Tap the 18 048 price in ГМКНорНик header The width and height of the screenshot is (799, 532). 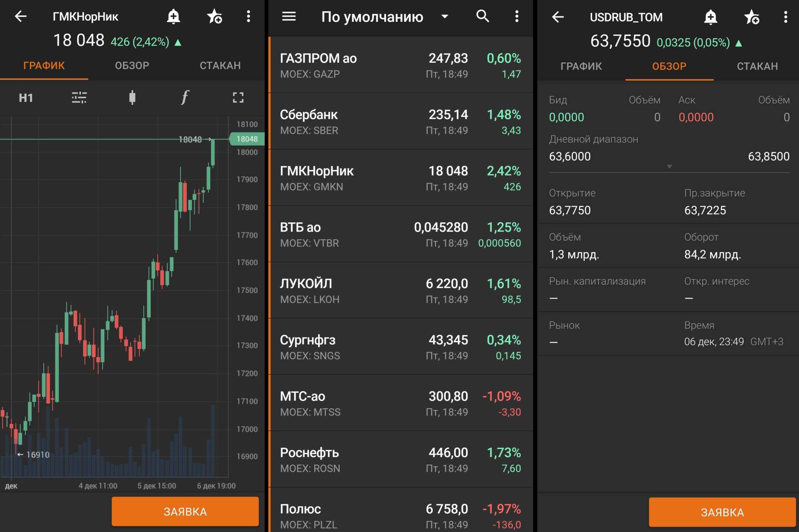tap(79, 40)
